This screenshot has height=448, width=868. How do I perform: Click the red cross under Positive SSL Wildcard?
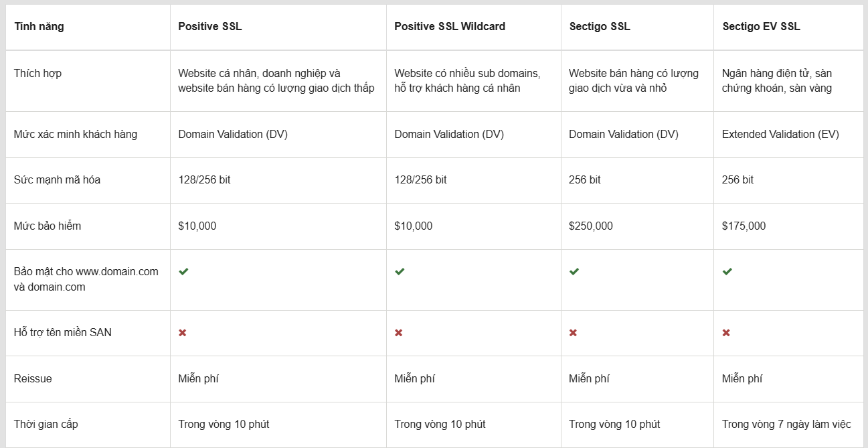pyautogui.click(x=399, y=333)
